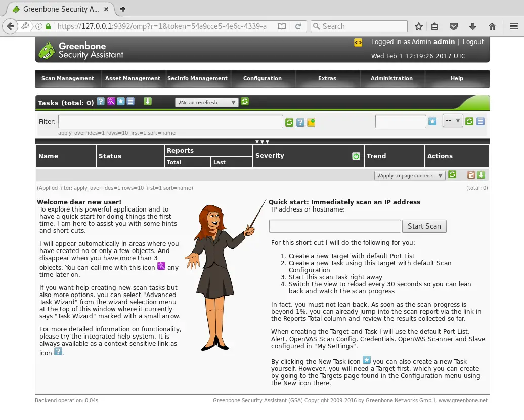
Task: Click the Greenbone dragon logo
Action: pyautogui.click(x=47, y=51)
